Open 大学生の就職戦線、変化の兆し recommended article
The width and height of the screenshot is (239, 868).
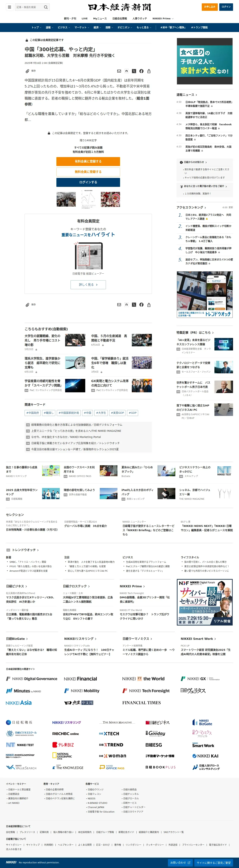pyautogui.click(x=43, y=340)
